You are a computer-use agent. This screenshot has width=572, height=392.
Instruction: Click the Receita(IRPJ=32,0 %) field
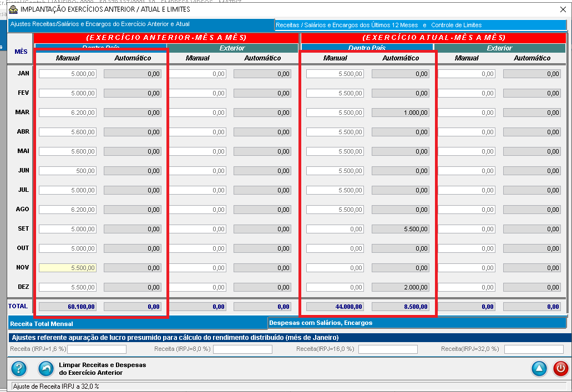point(534,349)
